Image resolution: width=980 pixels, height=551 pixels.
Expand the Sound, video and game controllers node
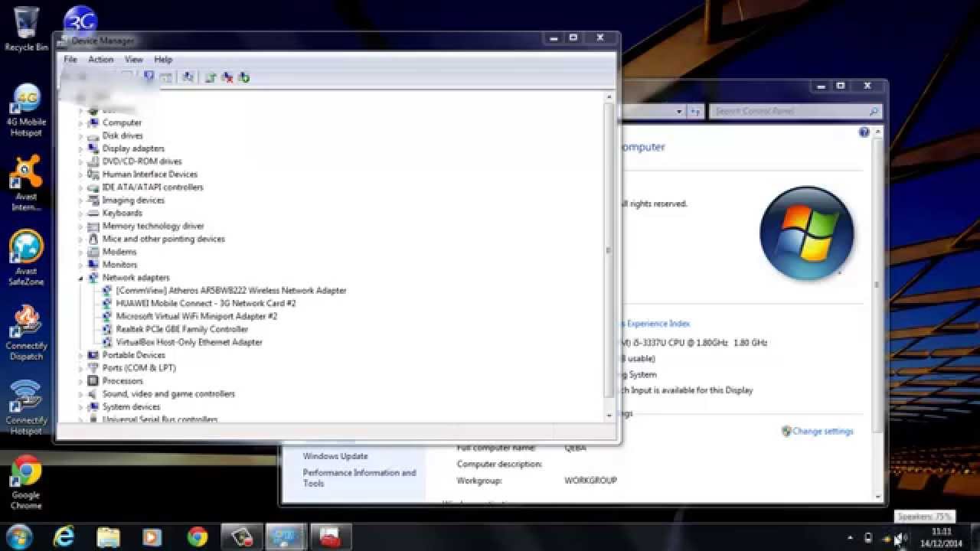(80, 395)
